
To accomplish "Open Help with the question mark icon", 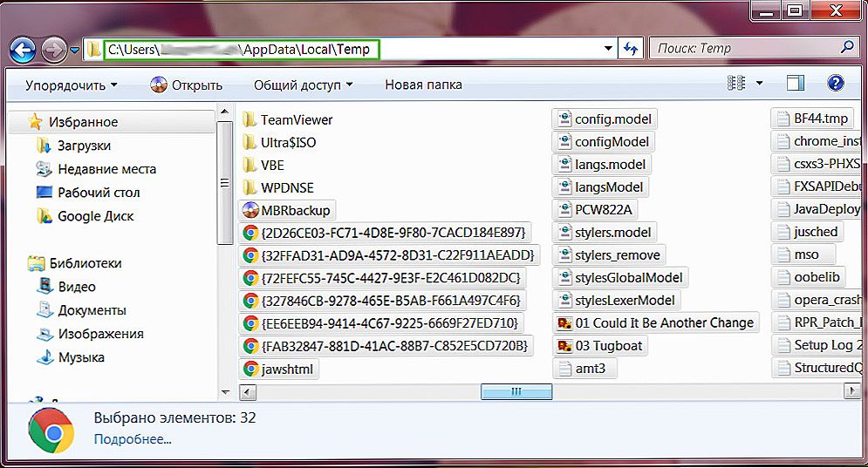I will tap(836, 84).
